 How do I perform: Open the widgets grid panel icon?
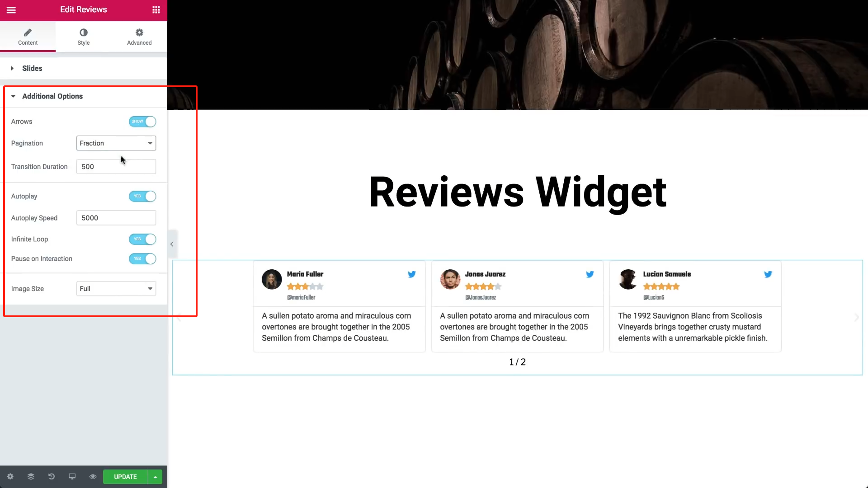click(x=156, y=10)
